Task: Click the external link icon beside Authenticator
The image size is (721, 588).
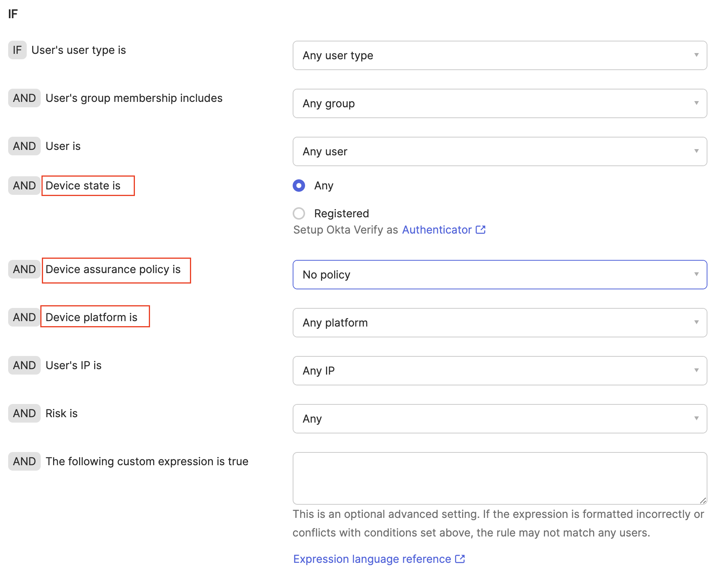Action: pos(481,229)
